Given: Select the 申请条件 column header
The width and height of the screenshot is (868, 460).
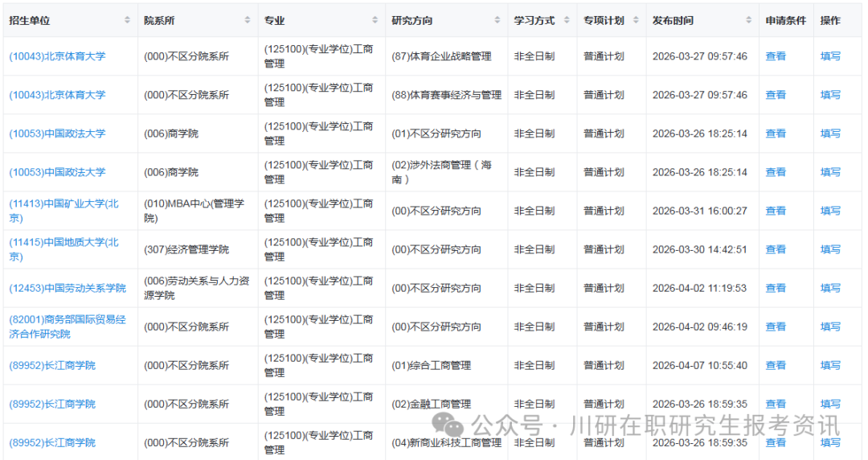Looking at the screenshot, I should pyautogui.click(x=785, y=20).
